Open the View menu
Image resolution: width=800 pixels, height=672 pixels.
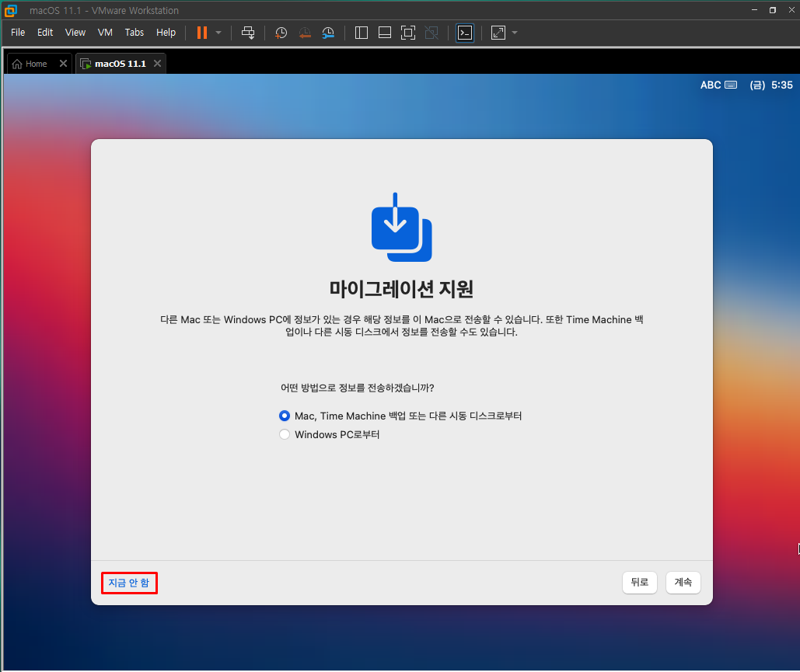pos(75,32)
